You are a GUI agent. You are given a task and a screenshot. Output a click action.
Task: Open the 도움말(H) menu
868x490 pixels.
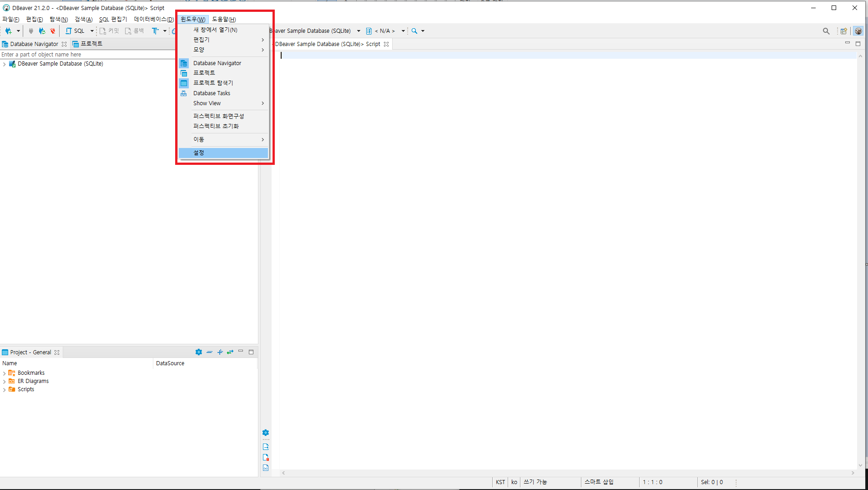[x=224, y=19]
